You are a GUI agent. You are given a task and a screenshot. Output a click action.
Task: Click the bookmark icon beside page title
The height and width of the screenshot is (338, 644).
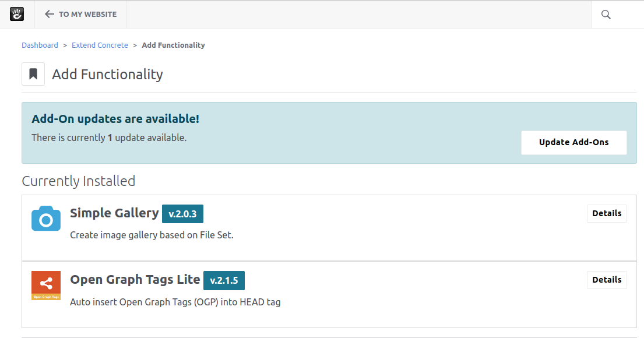(33, 74)
